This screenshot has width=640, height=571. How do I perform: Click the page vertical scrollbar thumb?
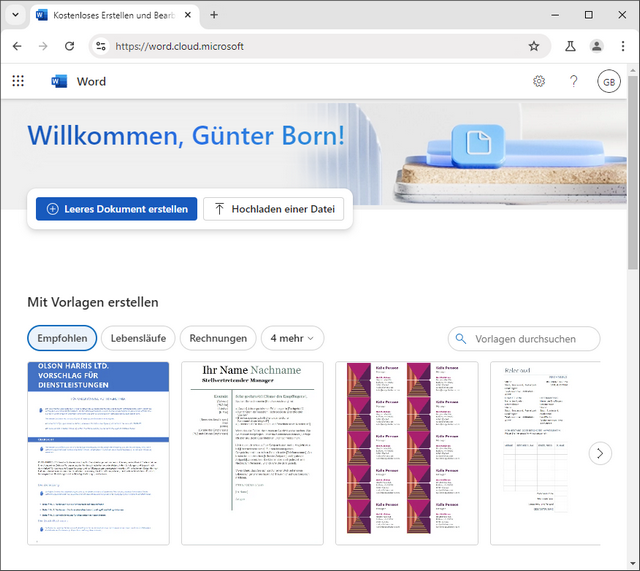[633, 173]
